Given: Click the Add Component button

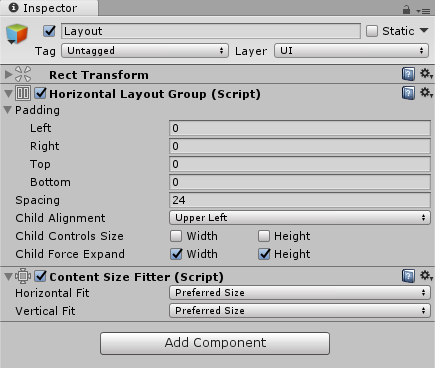Looking at the screenshot, I should 215,343.
